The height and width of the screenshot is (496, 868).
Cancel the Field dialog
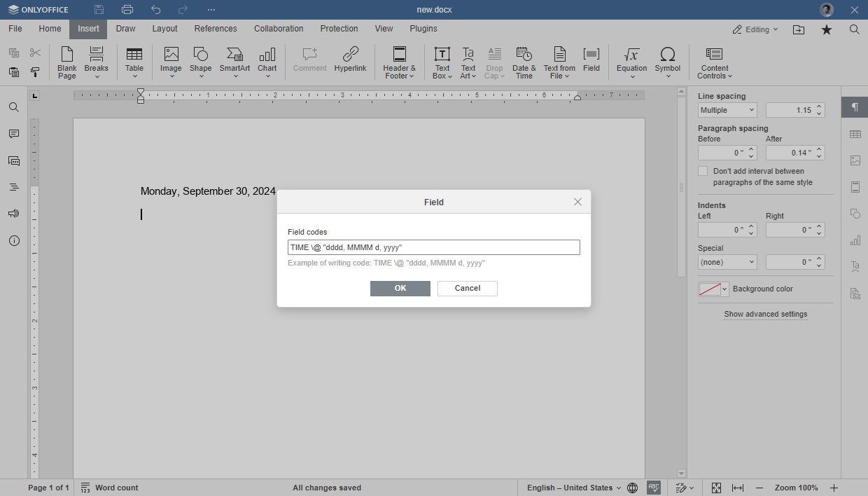click(x=468, y=289)
